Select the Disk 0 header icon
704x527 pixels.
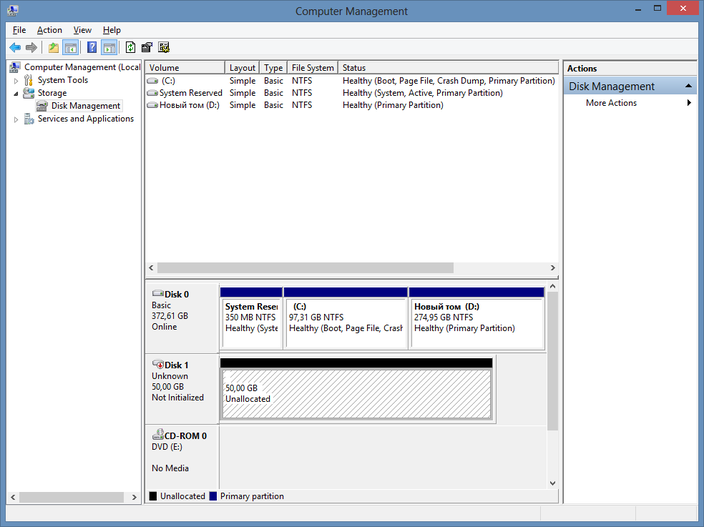pyautogui.click(x=158, y=294)
